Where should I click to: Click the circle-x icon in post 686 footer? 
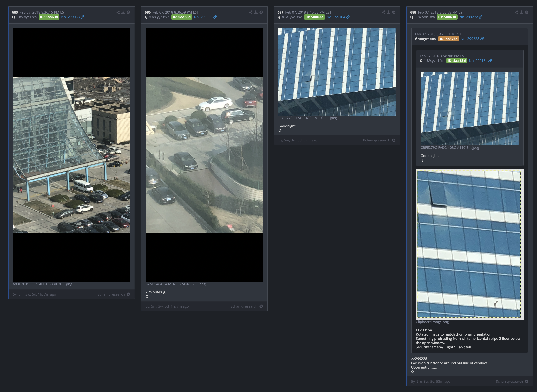tap(261, 306)
